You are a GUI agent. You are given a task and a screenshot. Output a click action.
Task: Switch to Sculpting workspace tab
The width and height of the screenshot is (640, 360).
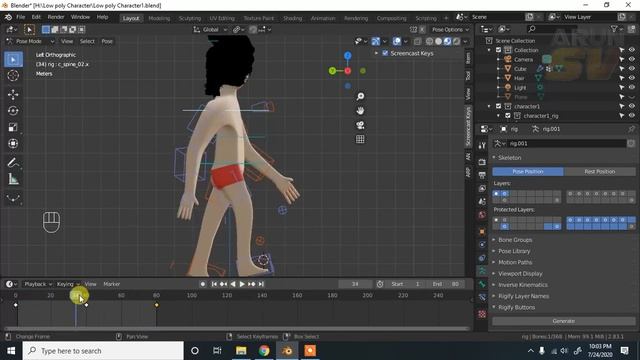coord(190,18)
